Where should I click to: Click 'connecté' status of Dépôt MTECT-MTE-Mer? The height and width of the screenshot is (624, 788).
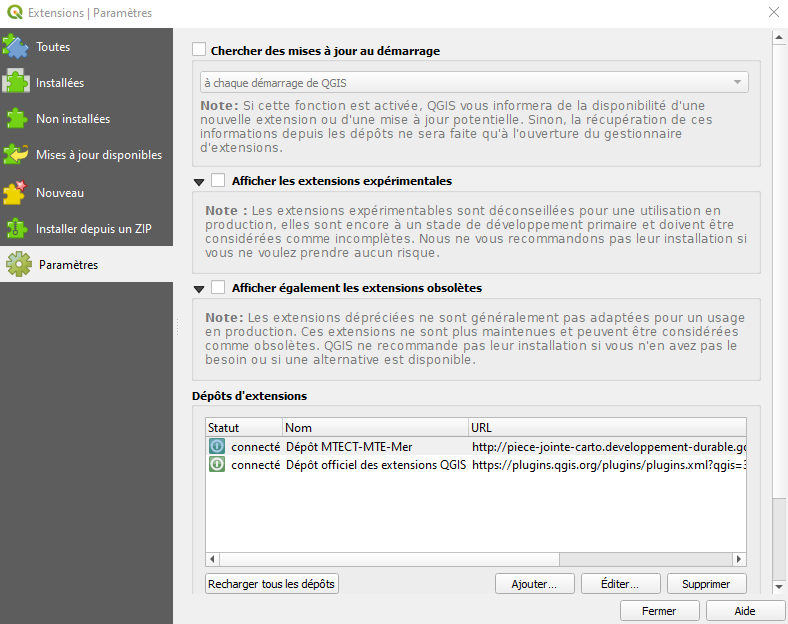(x=255, y=447)
